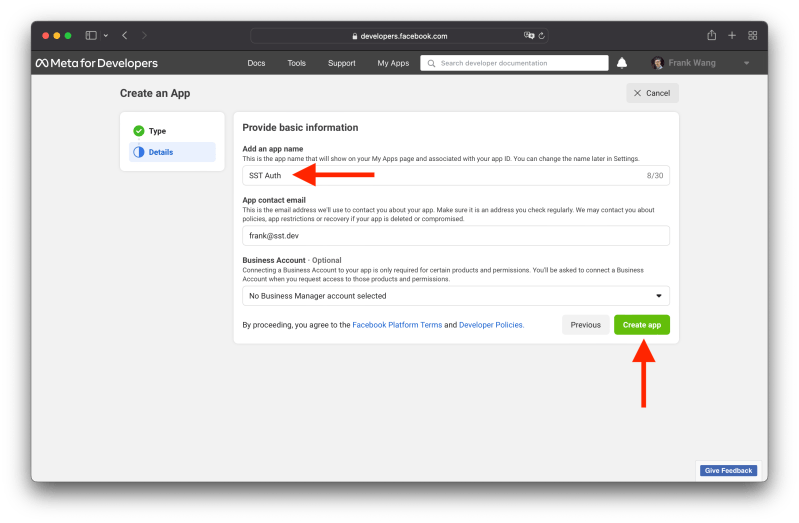Open the Business Manager account dropdown
The width and height of the screenshot is (799, 523).
[x=456, y=296]
